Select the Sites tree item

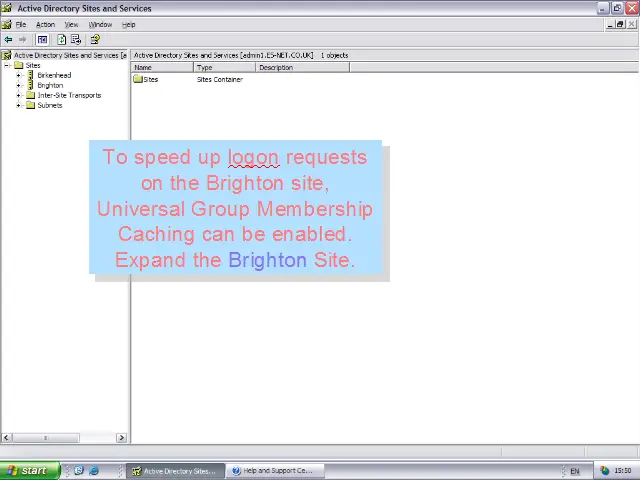tap(33, 65)
